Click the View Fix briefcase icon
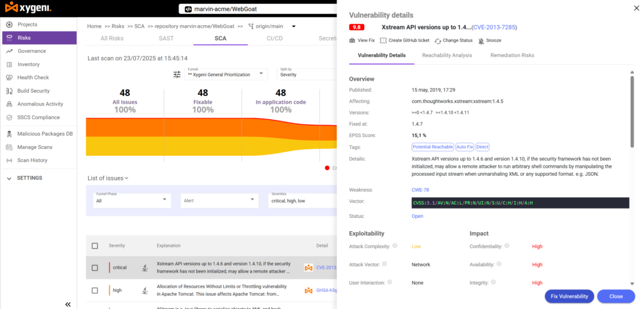The image size is (644, 309). point(352,41)
